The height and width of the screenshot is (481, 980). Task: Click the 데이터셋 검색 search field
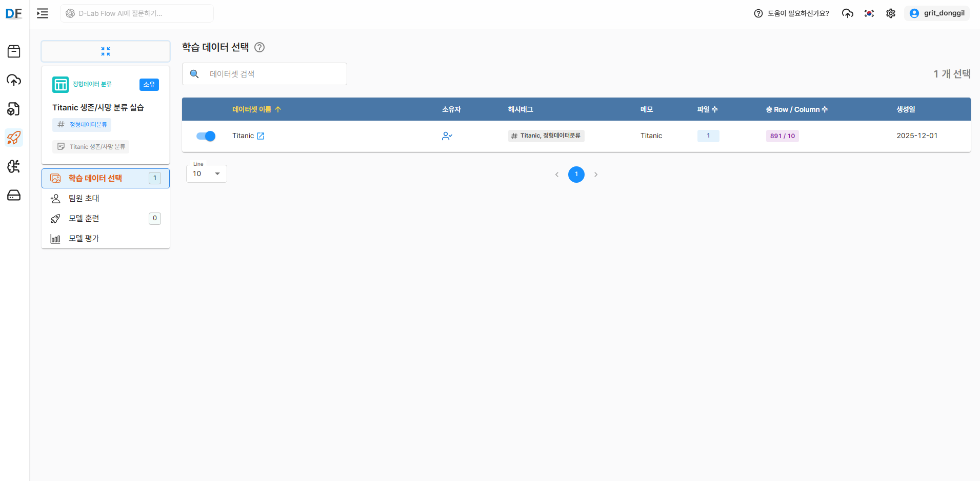(272, 74)
